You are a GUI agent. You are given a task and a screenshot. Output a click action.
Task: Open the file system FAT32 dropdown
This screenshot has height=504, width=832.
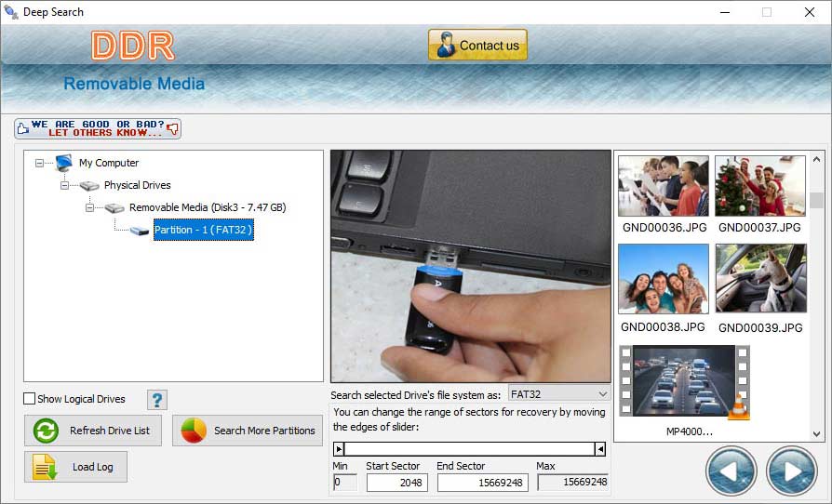click(x=559, y=394)
